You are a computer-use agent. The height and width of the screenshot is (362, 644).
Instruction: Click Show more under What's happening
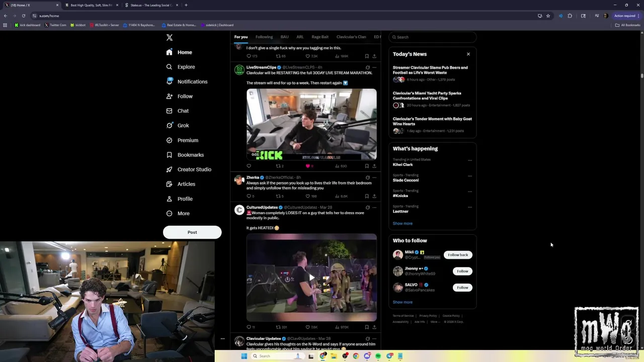click(x=403, y=223)
